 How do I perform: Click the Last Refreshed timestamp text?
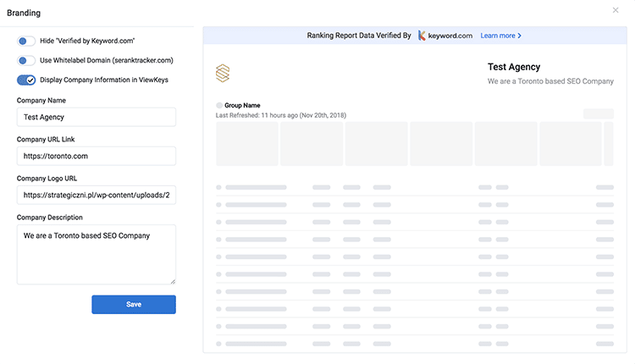(280, 115)
